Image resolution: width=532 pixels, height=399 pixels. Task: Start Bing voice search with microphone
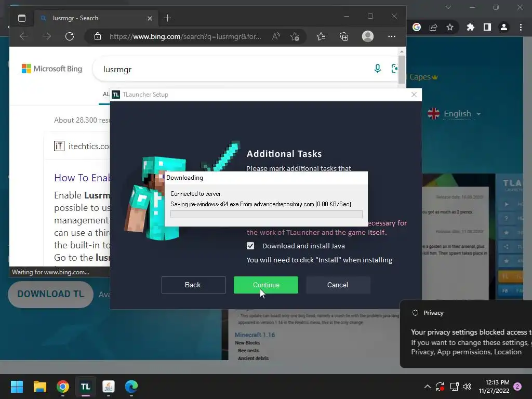coord(377,69)
